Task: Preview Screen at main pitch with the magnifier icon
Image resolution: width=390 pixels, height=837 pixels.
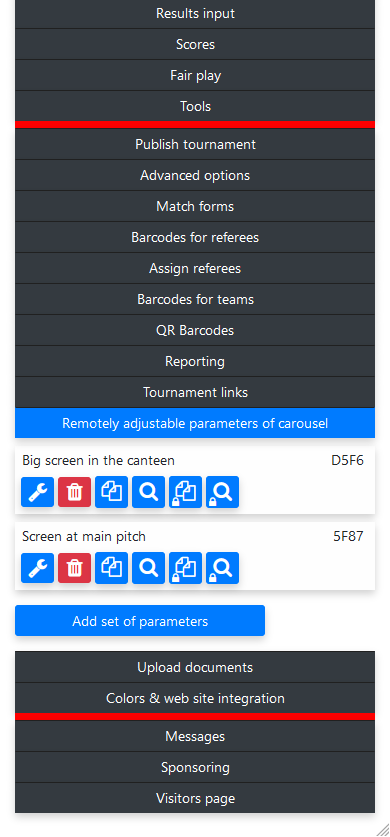Action: 148,568
